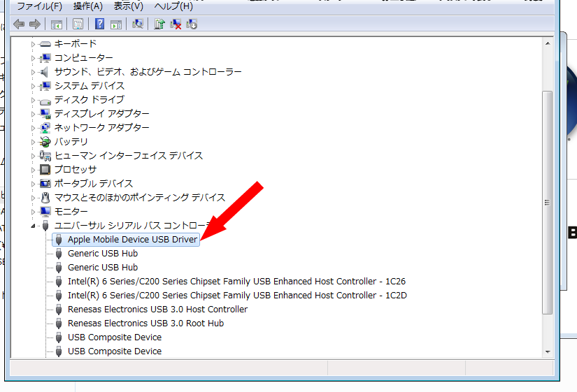Expand the ヒューマン インターフェイス デバイス node

point(33,156)
